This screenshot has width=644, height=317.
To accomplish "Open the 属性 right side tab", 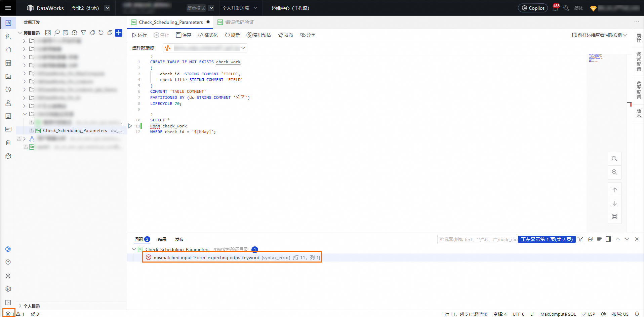I will pos(639,38).
